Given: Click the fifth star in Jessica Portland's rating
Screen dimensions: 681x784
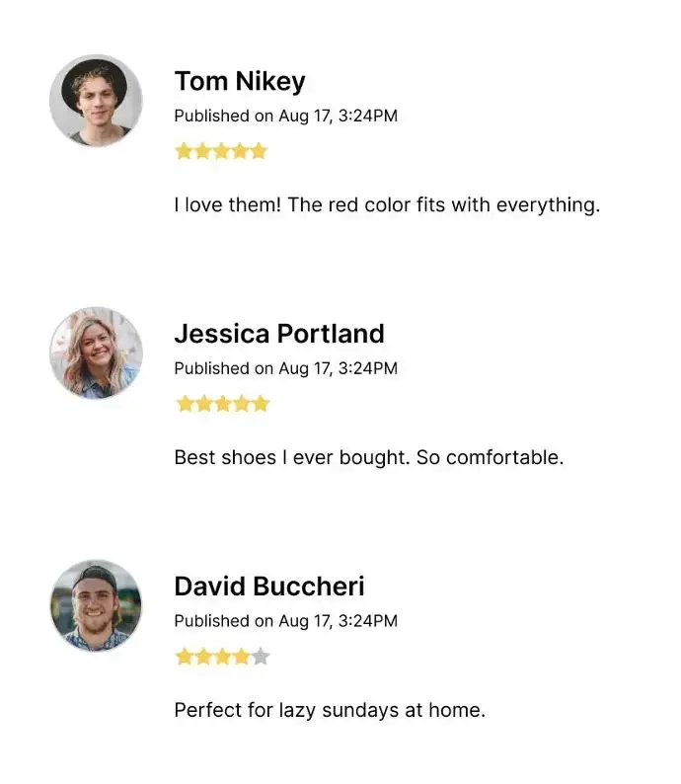Looking at the screenshot, I should point(260,404).
